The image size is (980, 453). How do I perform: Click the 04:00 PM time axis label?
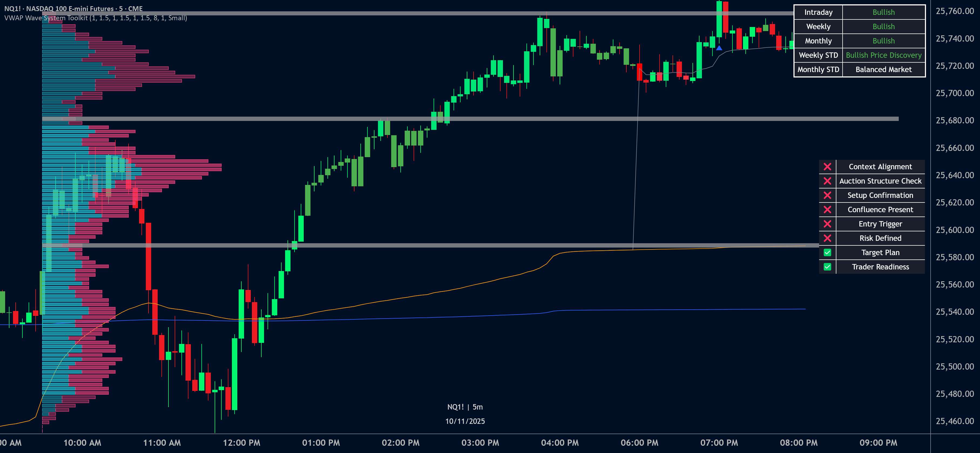tap(560, 443)
